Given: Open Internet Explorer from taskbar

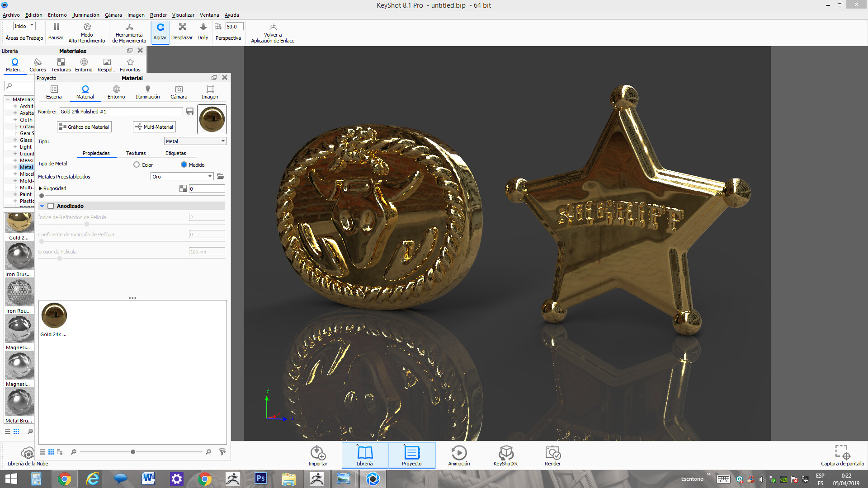Looking at the screenshot, I should (93, 479).
